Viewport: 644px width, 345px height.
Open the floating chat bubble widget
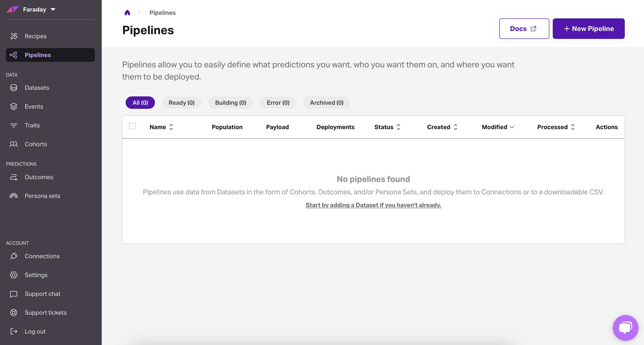[x=625, y=327]
